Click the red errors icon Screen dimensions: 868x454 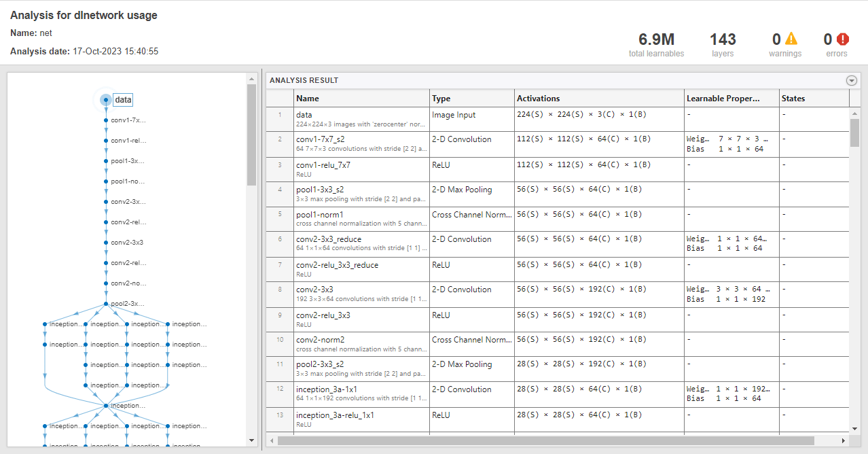pyautogui.click(x=843, y=39)
